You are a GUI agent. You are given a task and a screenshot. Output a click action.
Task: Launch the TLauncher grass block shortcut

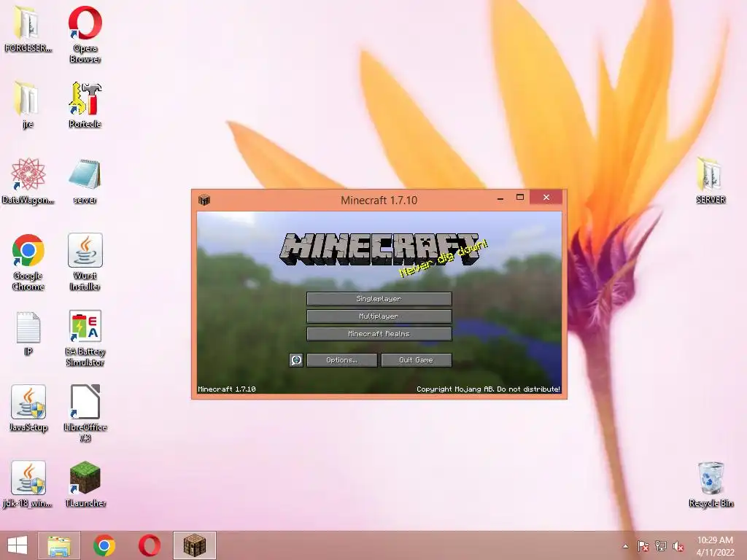85,484
